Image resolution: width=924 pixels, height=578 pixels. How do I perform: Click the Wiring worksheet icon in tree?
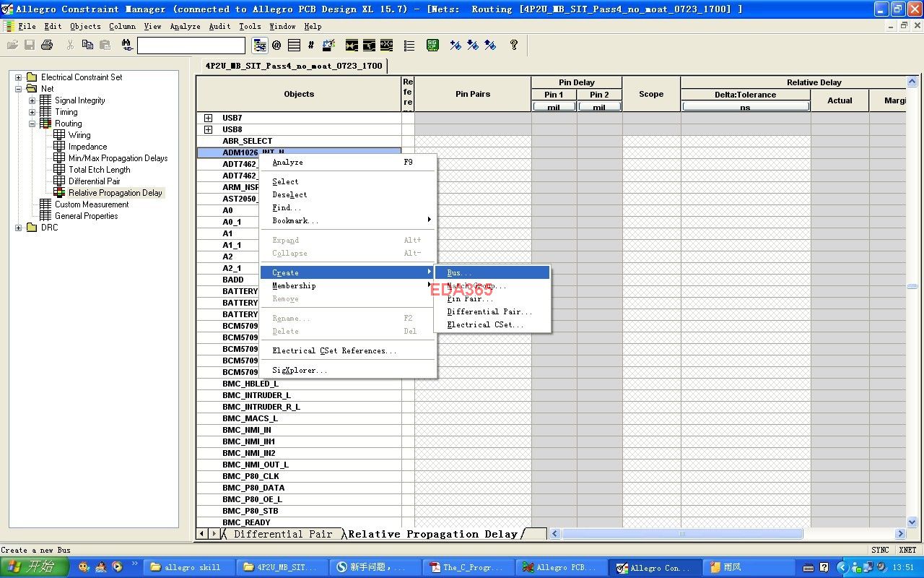pyautogui.click(x=59, y=135)
